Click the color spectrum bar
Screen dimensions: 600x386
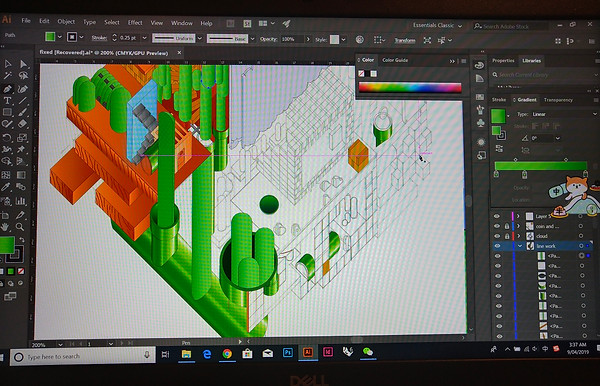click(409, 88)
